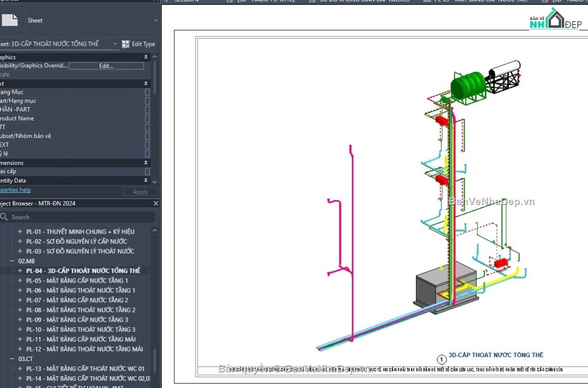Viewport: 588px width, 388px height.
Task: Select PL-09 - MẶT BẰNG CẤP NƯỚC TẦNG 3
Action: pos(77,320)
